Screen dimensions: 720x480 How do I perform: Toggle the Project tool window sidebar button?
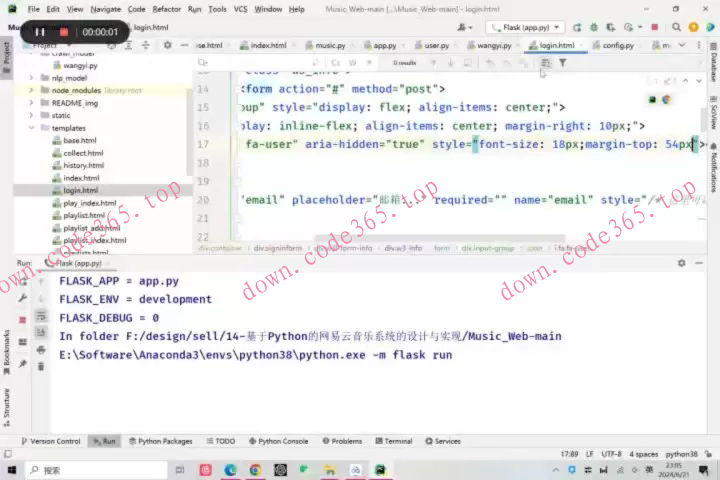click(x=6, y=55)
